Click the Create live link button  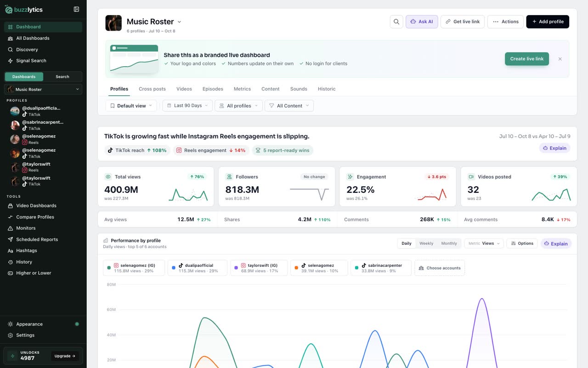click(527, 59)
